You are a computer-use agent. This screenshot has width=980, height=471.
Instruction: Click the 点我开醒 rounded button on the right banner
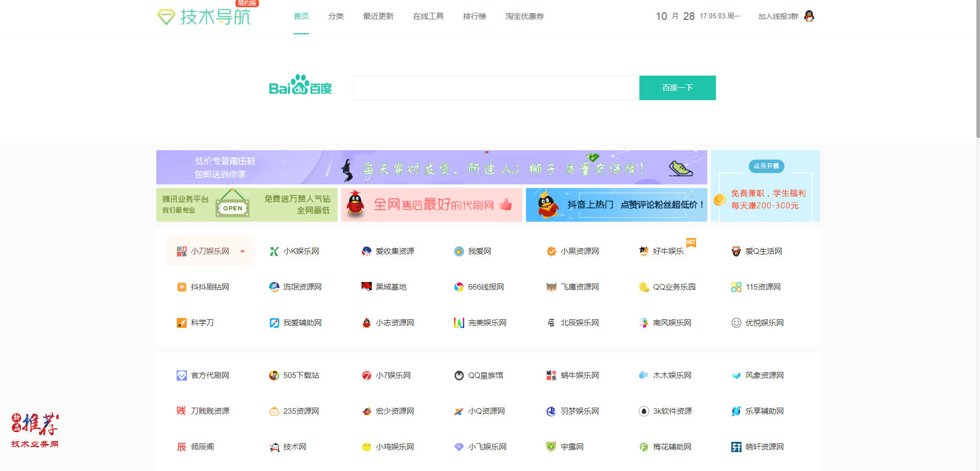(x=766, y=166)
